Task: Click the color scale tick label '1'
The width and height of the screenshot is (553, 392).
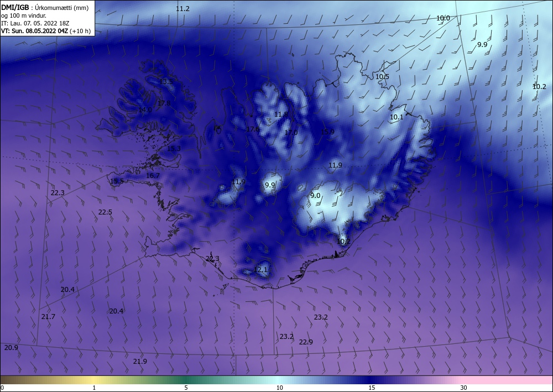Action: tap(94, 388)
